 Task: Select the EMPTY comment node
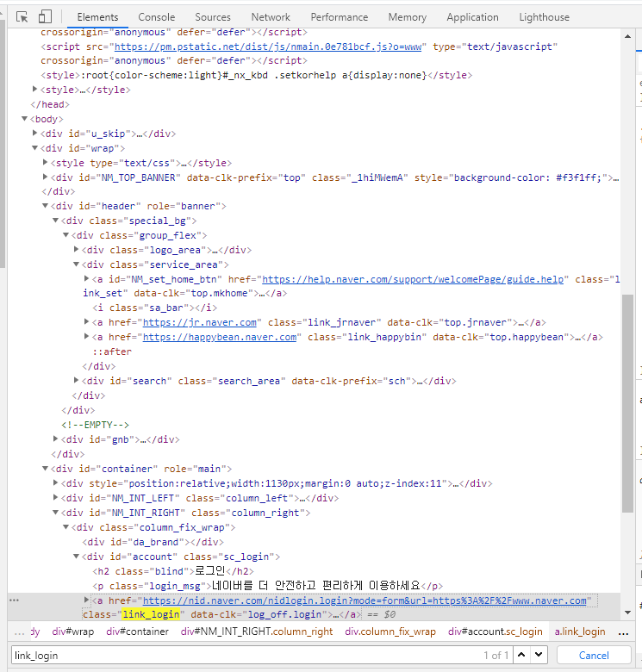coord(95,425)
